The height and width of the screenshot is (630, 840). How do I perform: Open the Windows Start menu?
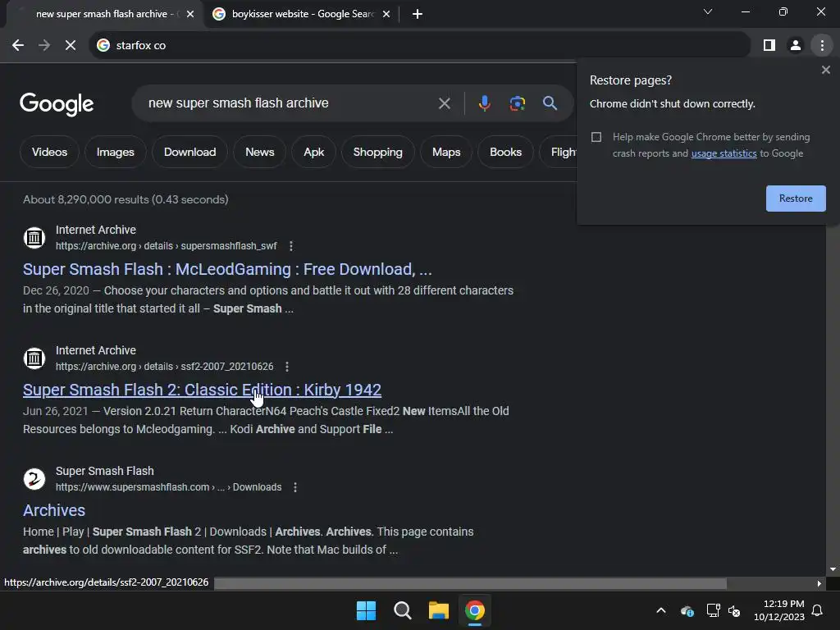[367, 610]
